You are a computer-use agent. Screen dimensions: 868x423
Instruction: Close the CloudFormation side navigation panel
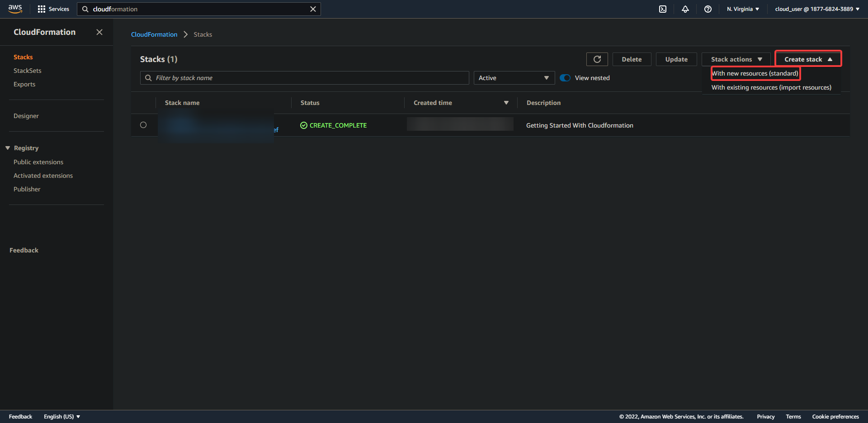(99, 32)
